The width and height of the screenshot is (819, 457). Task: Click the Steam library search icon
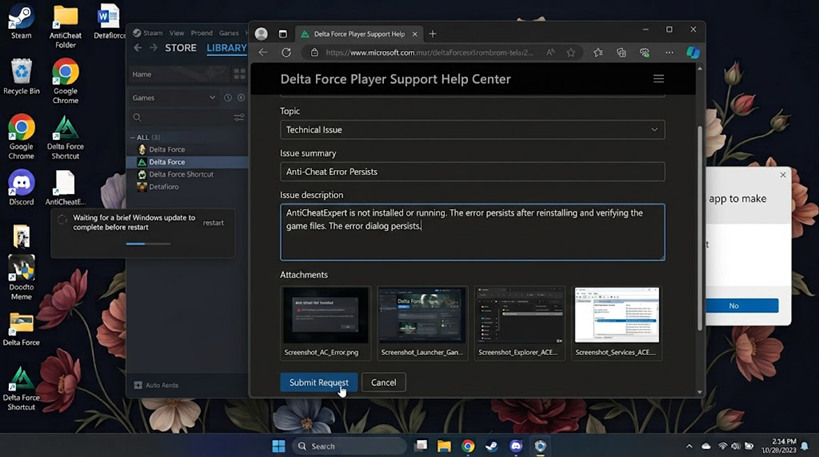[x=137, y=118]
